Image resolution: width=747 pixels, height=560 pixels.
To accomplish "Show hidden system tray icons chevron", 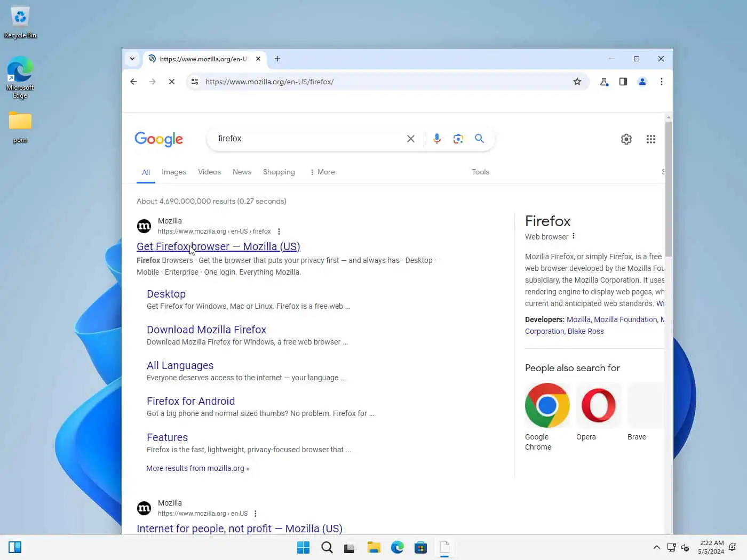I will pos(657,548).
